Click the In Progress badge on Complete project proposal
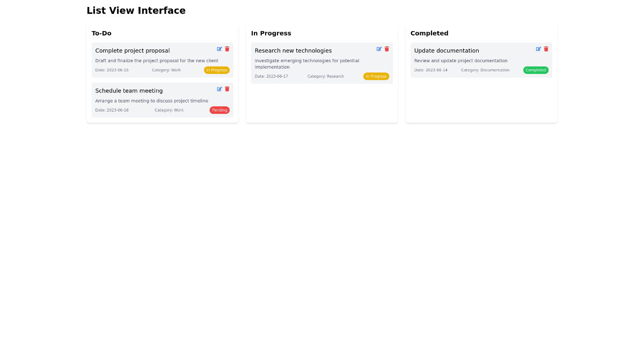The height and width of the screenshot is (338, 644). click(217, 70)
